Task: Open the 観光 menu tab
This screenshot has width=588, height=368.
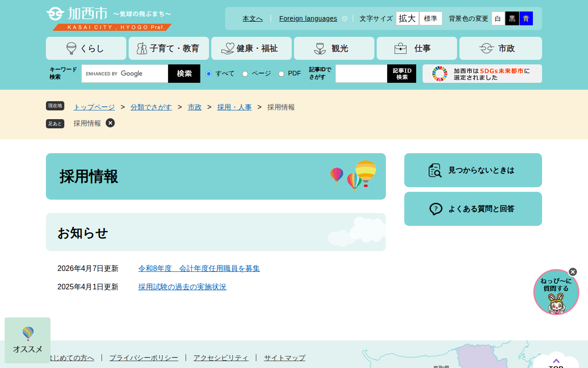Action: 334,48
